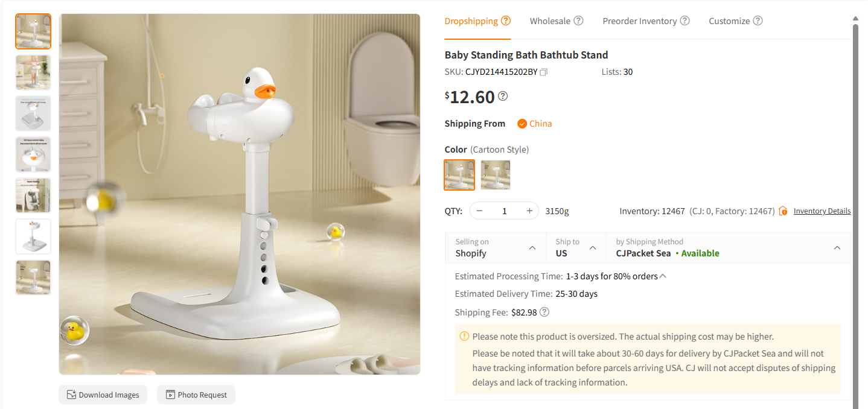
Task: Expand the CJPacket Sea shipping method dropdown
Action: click(x=837, y=247)
